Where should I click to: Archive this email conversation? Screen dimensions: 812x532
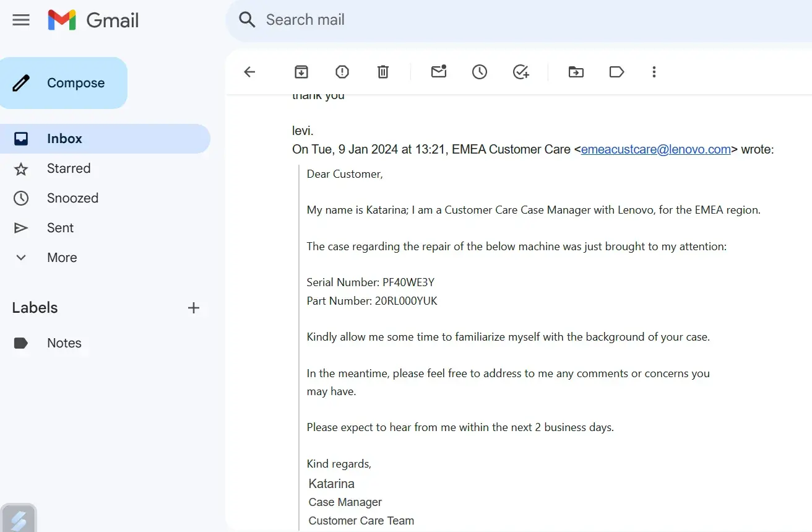tap(301, 72)
